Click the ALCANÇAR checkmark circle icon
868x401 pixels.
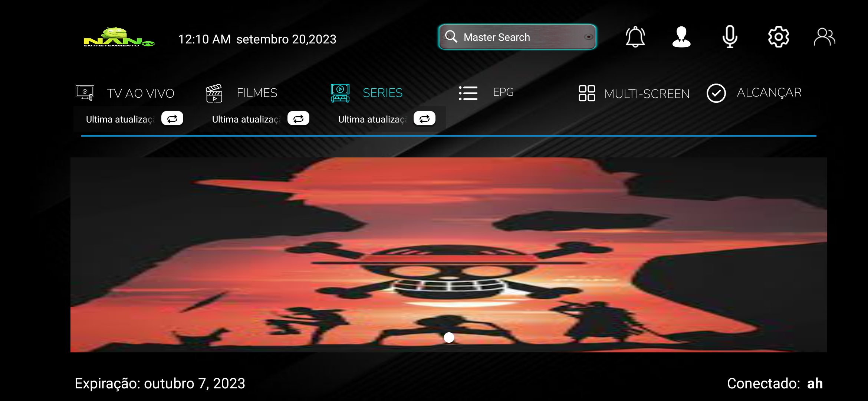pyautogui.click(x=716, y=93)
